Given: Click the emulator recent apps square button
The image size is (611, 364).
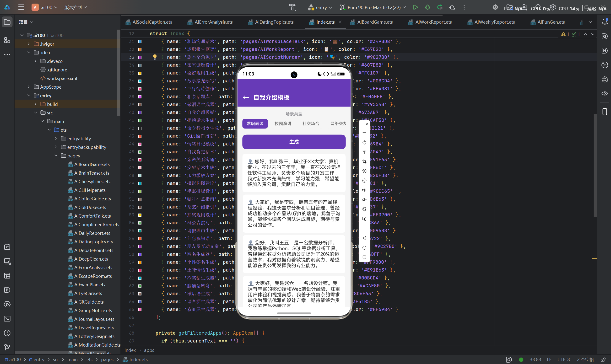Looking at the screenshot, I should [364, 257].
